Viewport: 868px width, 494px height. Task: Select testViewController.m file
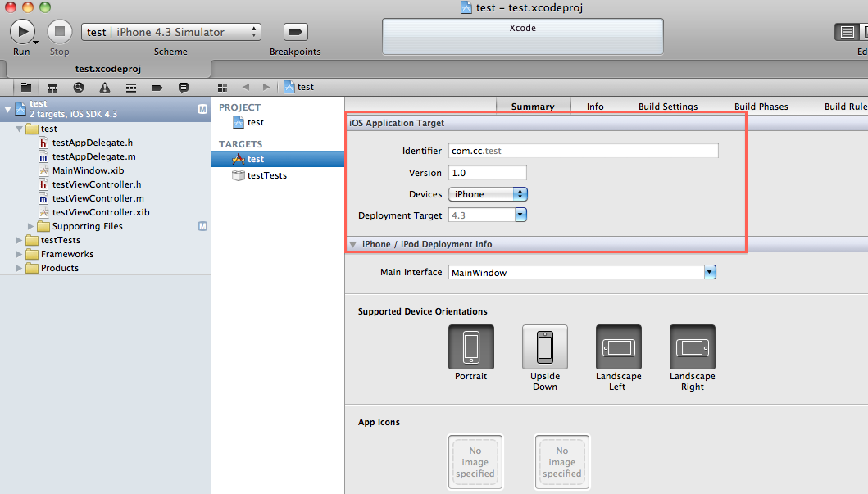click(98, 198)
